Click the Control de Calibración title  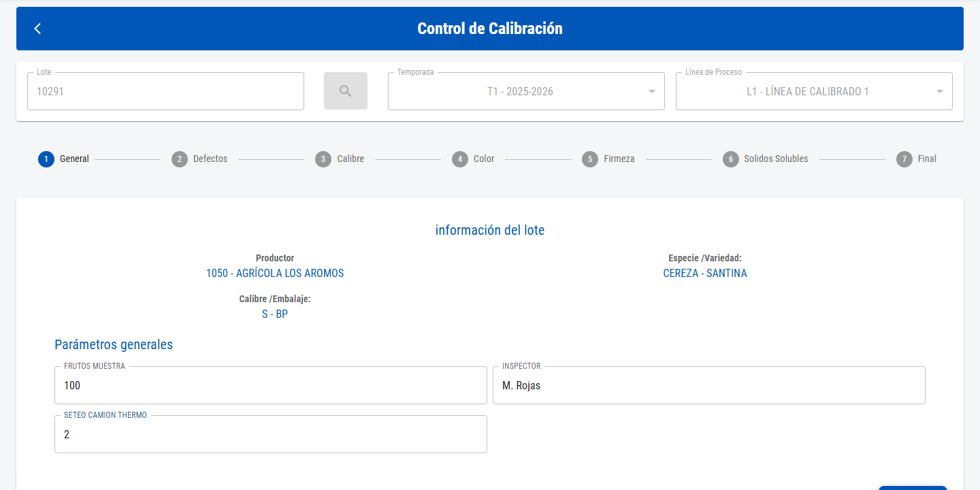(490, 29)
